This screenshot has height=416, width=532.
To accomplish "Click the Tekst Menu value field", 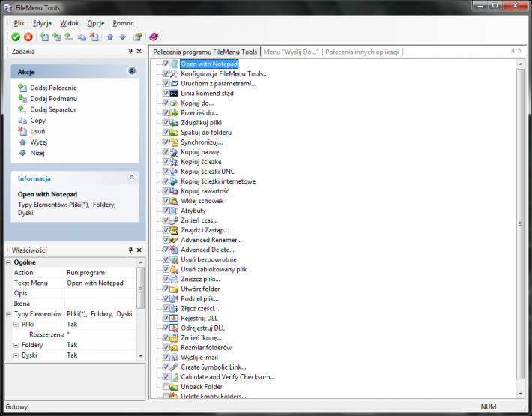I will click(100, 283).
